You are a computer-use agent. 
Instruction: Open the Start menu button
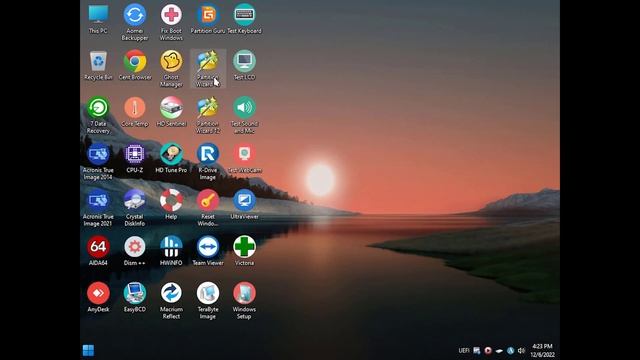(x=88, y=350)
